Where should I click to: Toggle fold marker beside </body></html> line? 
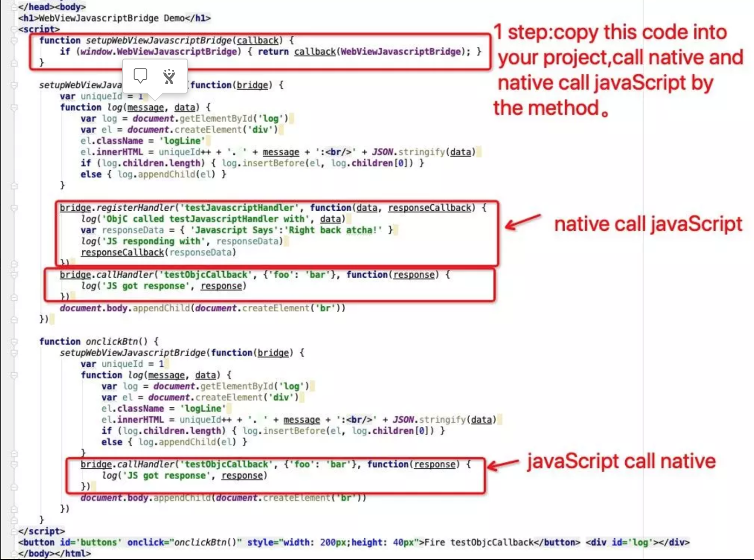14,554
